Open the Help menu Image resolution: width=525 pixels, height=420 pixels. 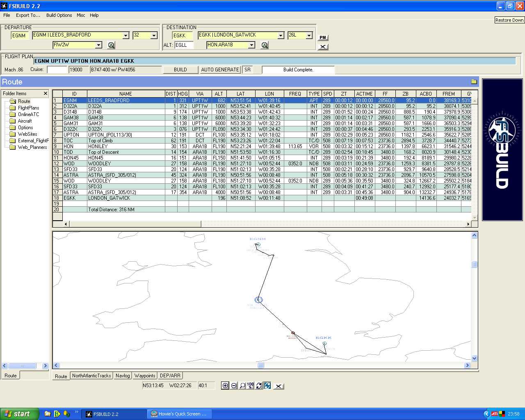tap(94, 15)
